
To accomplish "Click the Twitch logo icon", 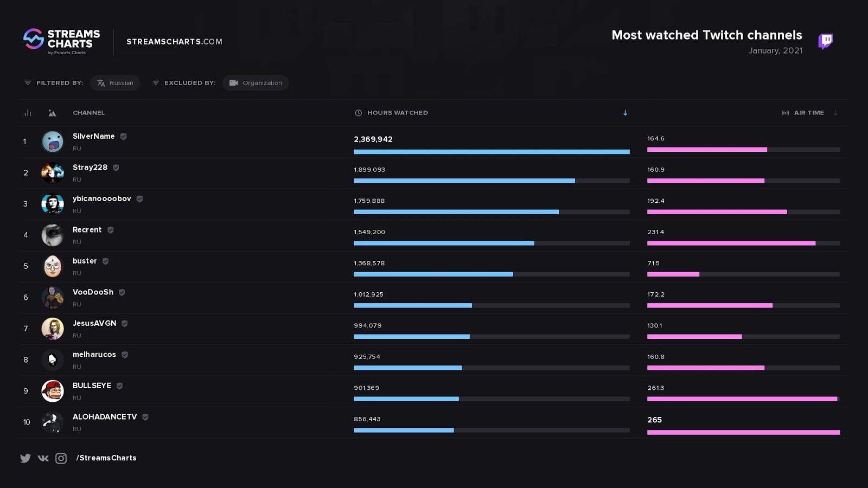I will pos(825,41).
